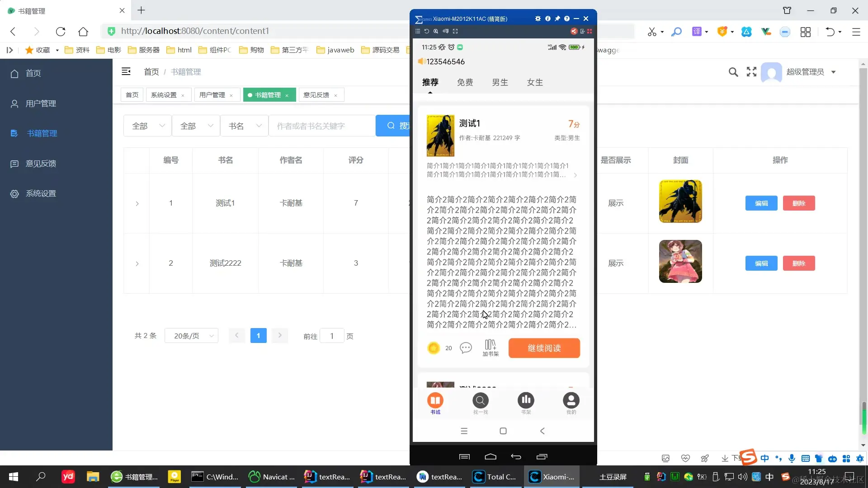This screenshot has height=488, width=868.
Task: Click the 继续阅读 button
Action: click(544, 348)
